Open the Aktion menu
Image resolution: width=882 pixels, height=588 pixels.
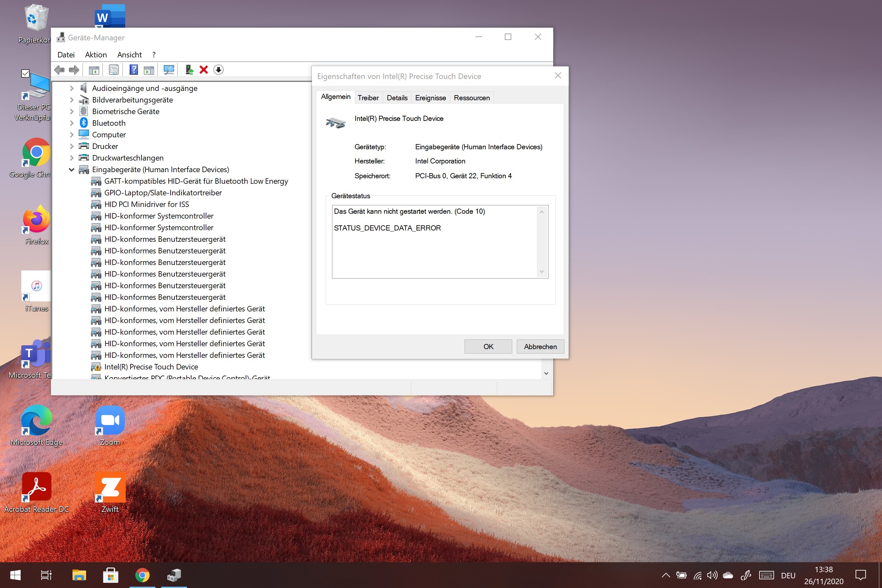(96, 55)
